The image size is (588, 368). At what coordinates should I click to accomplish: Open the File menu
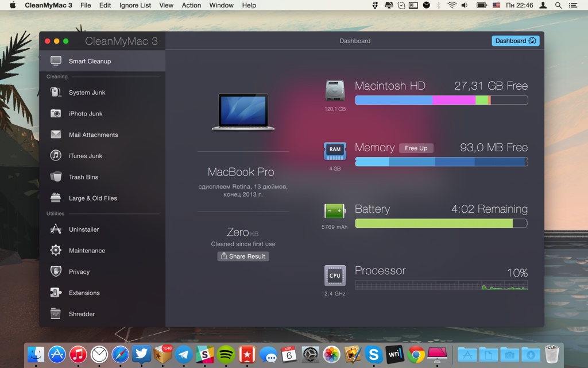coord(86,5)
